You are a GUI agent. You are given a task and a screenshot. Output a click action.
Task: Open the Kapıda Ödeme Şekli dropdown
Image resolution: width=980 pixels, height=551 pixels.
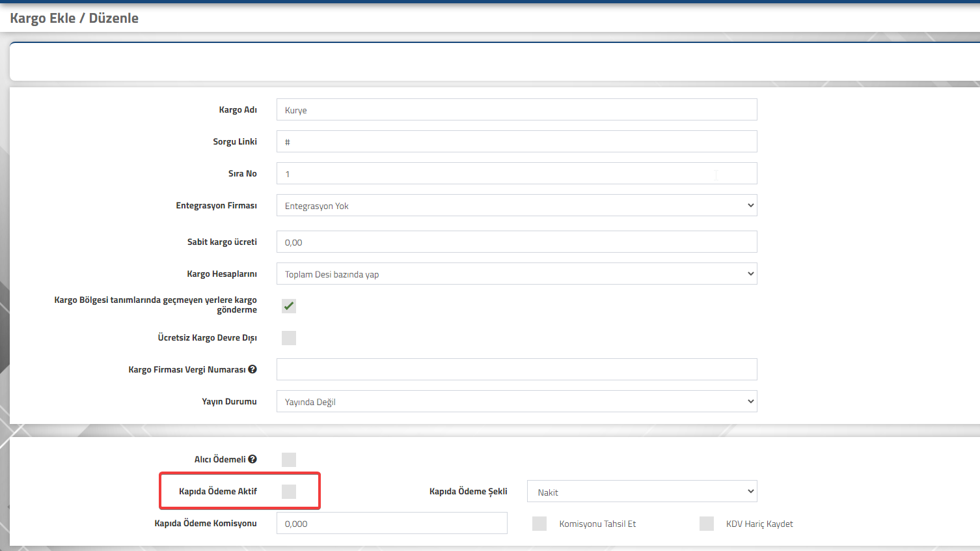click(642, 491)
